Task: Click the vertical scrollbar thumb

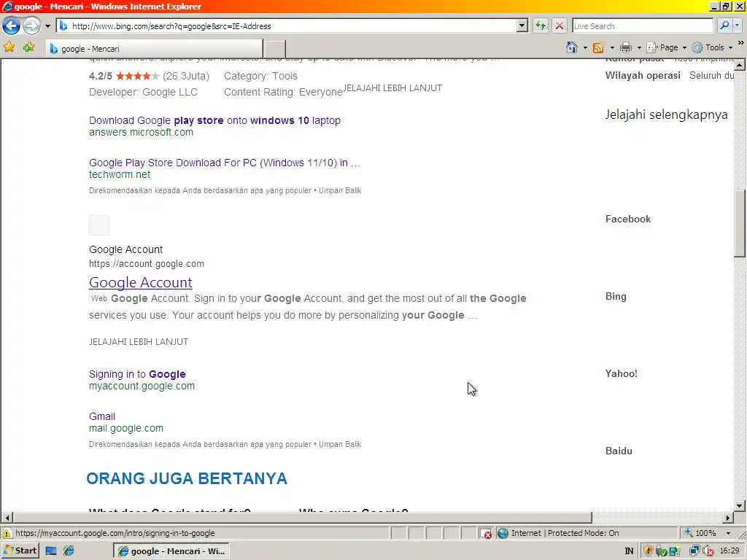Action: tap(740, 224)
